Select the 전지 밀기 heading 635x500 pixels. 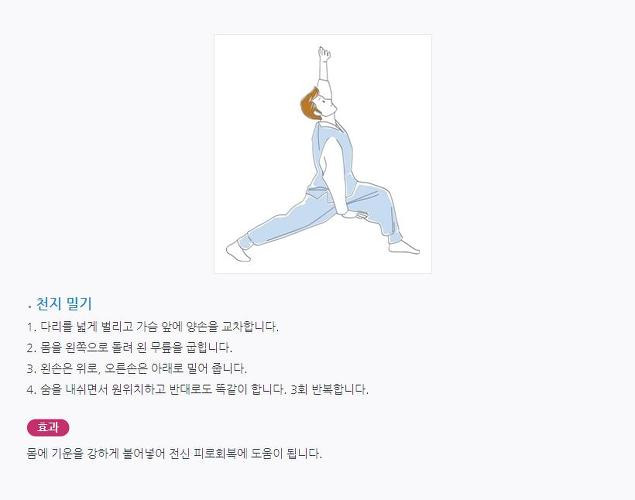tap(64, 304)
